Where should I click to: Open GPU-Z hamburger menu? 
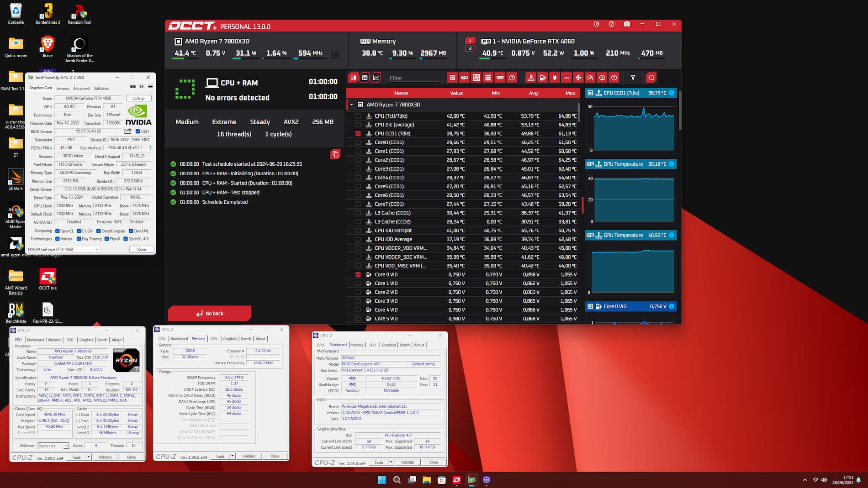[x=150, y=86]
